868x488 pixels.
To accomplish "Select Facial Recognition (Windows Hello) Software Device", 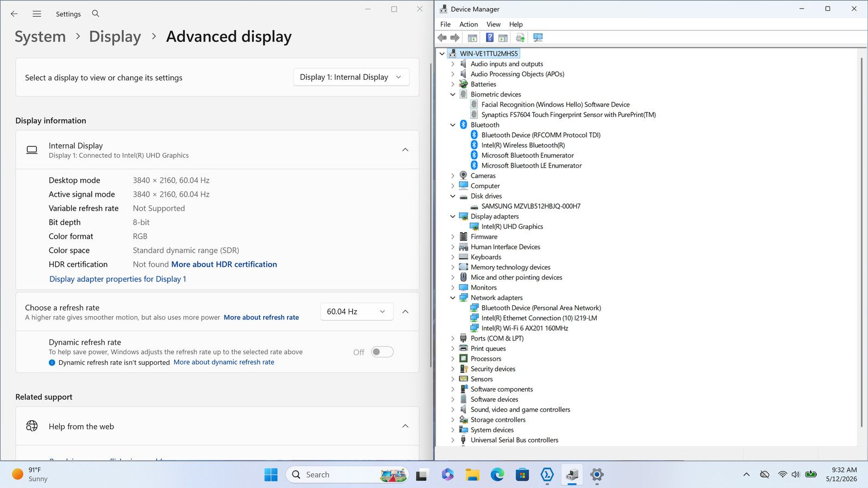I will click(556, 104).
